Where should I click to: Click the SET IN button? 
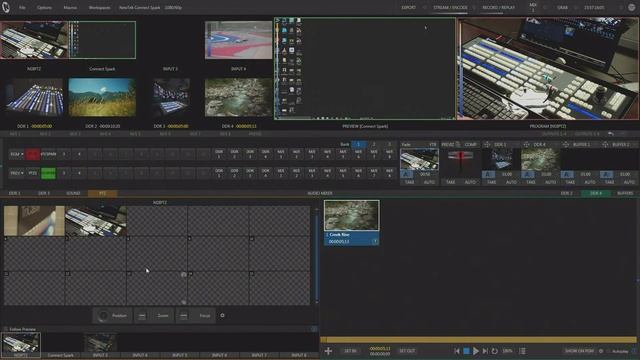point(350,351)
